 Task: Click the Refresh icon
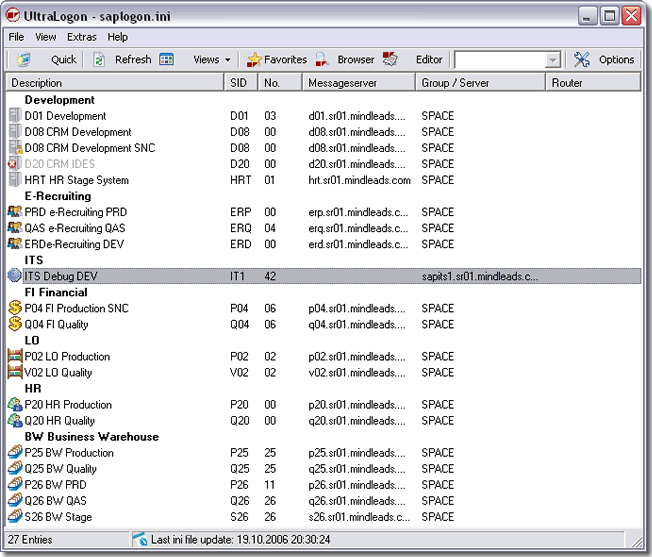tap(99, 59)
